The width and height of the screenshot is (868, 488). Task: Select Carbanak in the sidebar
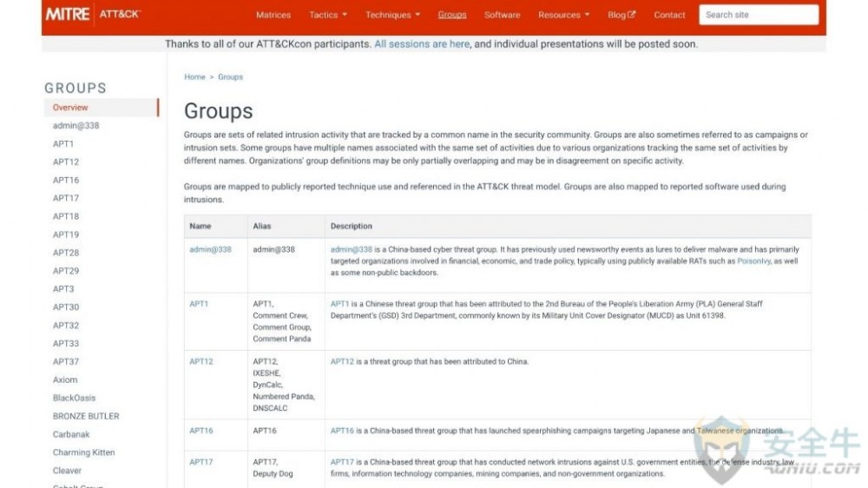[x=71, y=434]
